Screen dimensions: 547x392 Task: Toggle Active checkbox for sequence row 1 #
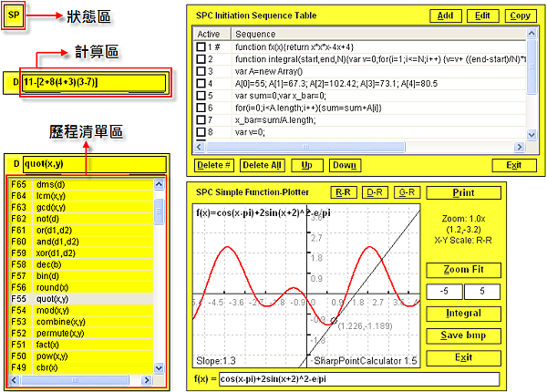(x=201, y=46)
